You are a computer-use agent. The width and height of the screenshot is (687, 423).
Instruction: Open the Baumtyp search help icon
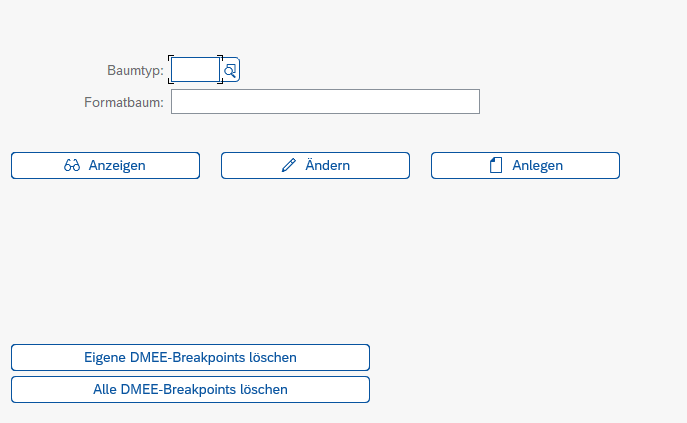point(230,70)
